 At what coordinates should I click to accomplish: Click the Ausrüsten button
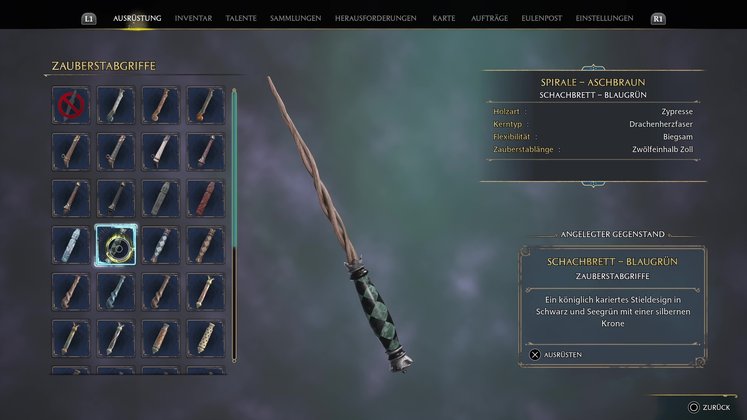coord(555,355)
